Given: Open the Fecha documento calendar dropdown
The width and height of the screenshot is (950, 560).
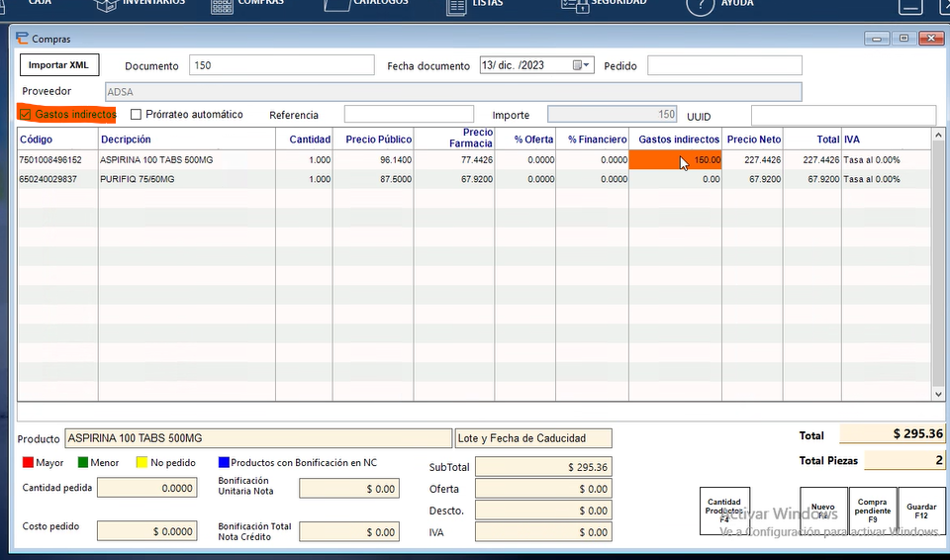Looking at the screenshot, I should coord(581,65).
